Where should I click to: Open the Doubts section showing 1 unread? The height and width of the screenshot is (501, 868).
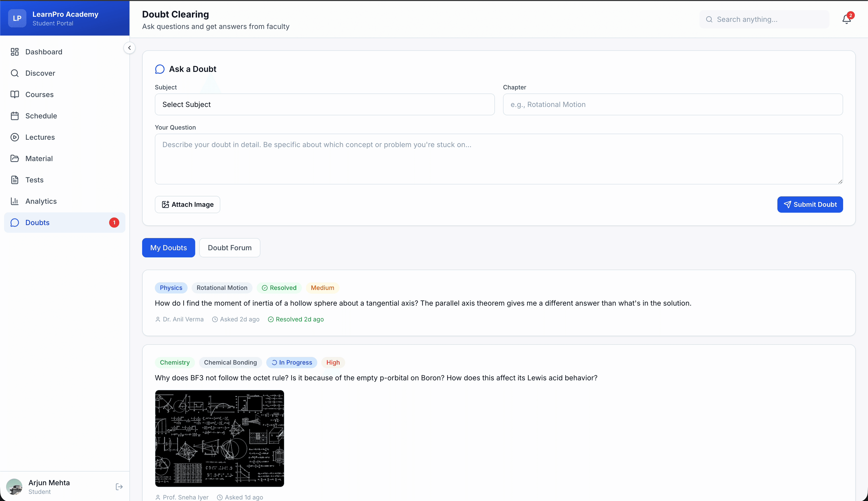coord(38,222)
